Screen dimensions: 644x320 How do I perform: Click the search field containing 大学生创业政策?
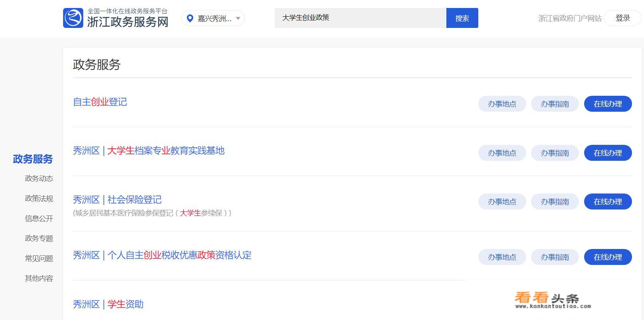coord(360,18)
